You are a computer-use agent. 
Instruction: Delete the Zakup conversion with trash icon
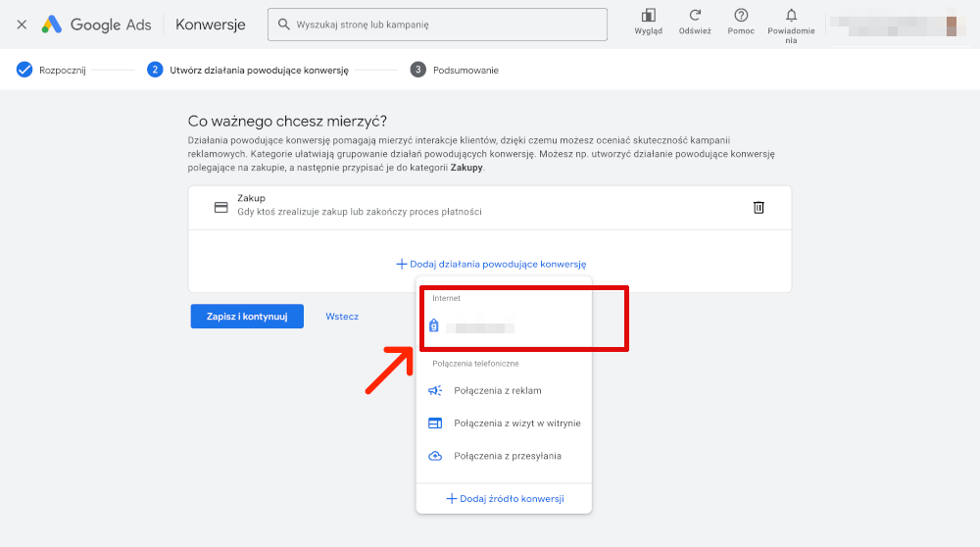coord(759,208)
